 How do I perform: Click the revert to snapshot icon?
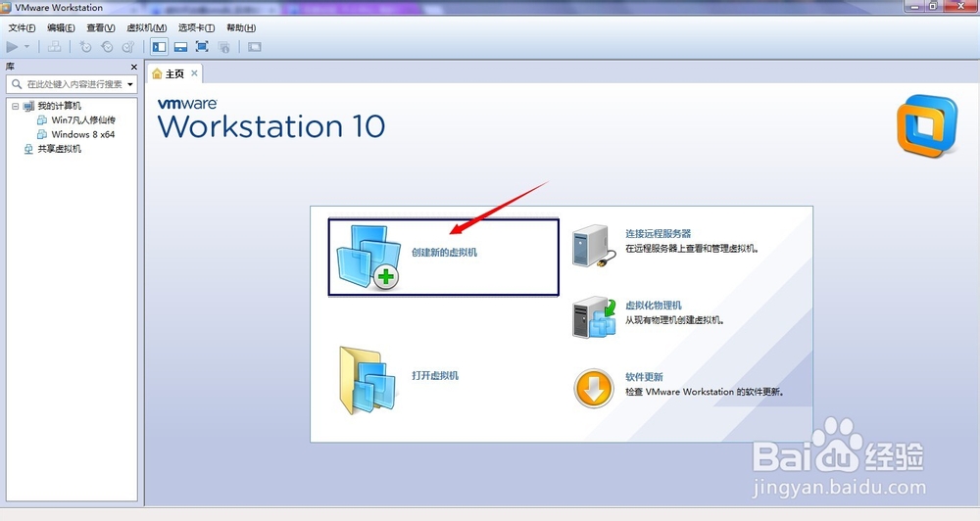[107, 47]
